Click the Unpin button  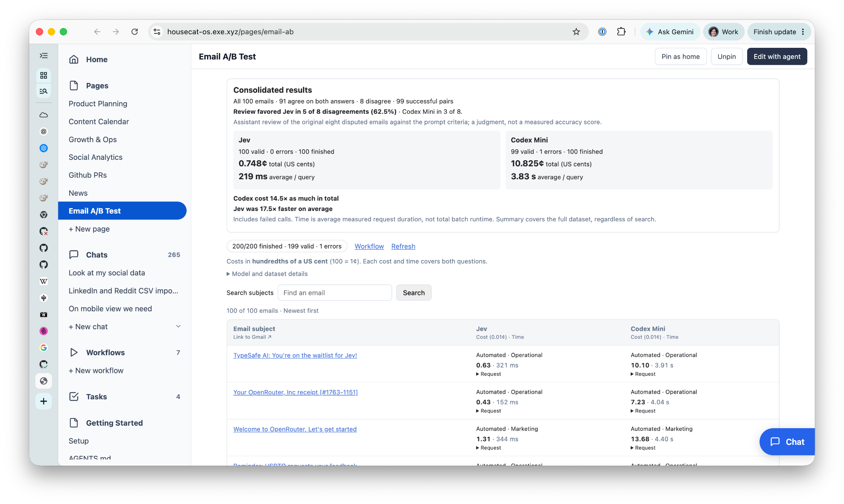tap(727, 56)
